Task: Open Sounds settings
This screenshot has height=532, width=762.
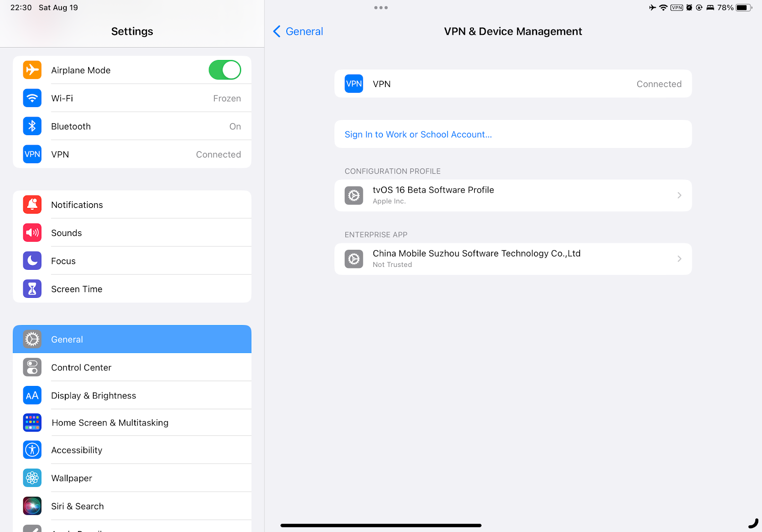Action: 132,233
